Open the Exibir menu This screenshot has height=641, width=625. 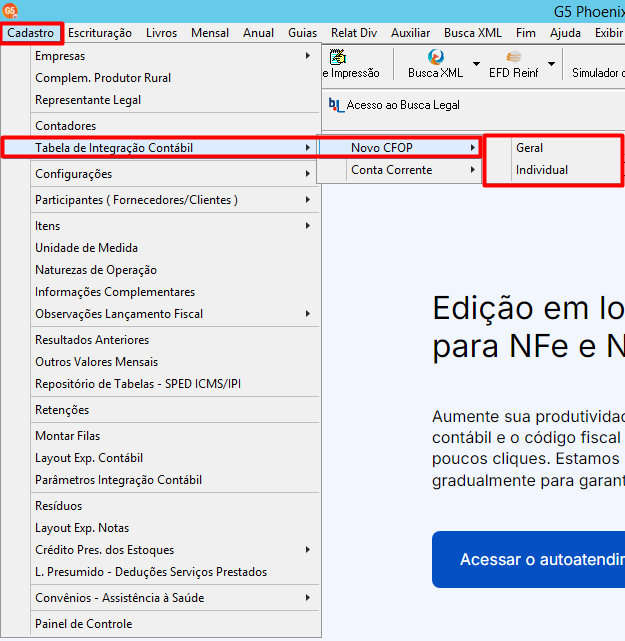pos(609,33)
